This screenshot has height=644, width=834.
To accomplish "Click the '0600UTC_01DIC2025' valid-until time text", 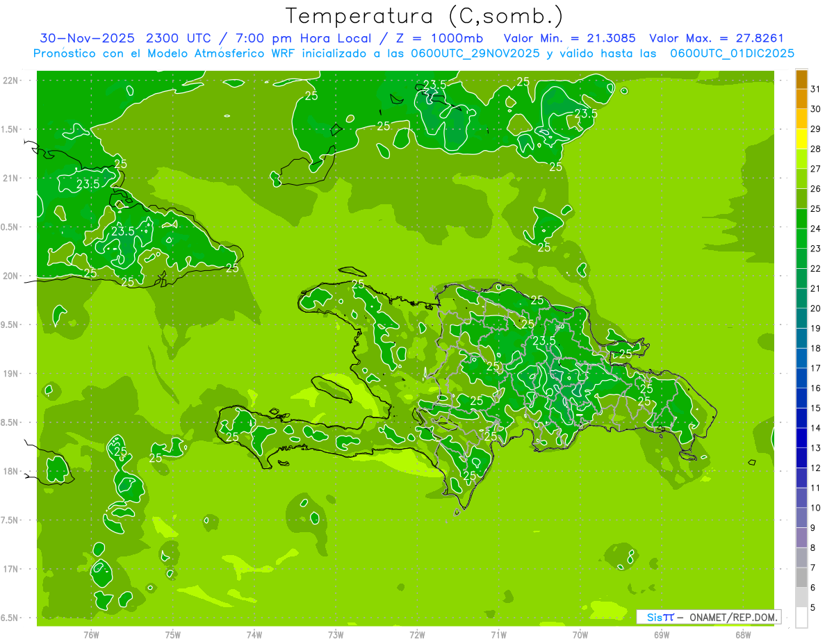I will [733, 53].
